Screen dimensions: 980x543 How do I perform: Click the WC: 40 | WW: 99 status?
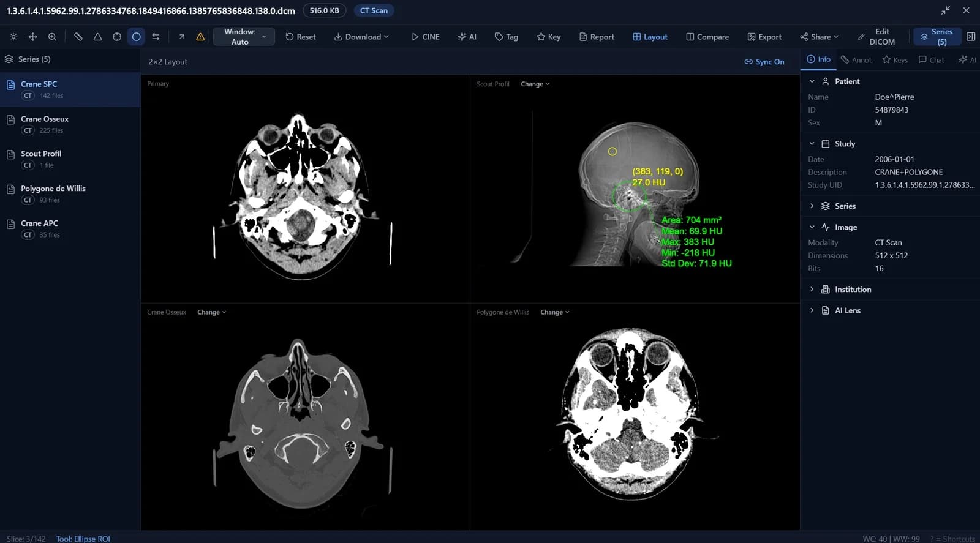(x=891, y=539)
